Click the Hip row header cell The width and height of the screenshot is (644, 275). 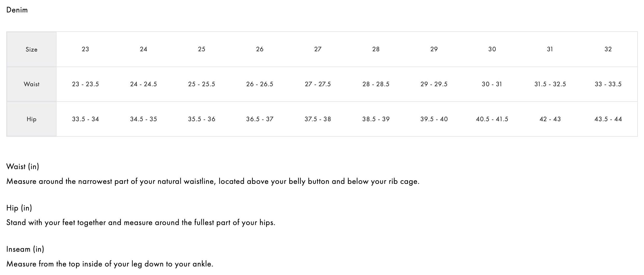tap(31, 119)
